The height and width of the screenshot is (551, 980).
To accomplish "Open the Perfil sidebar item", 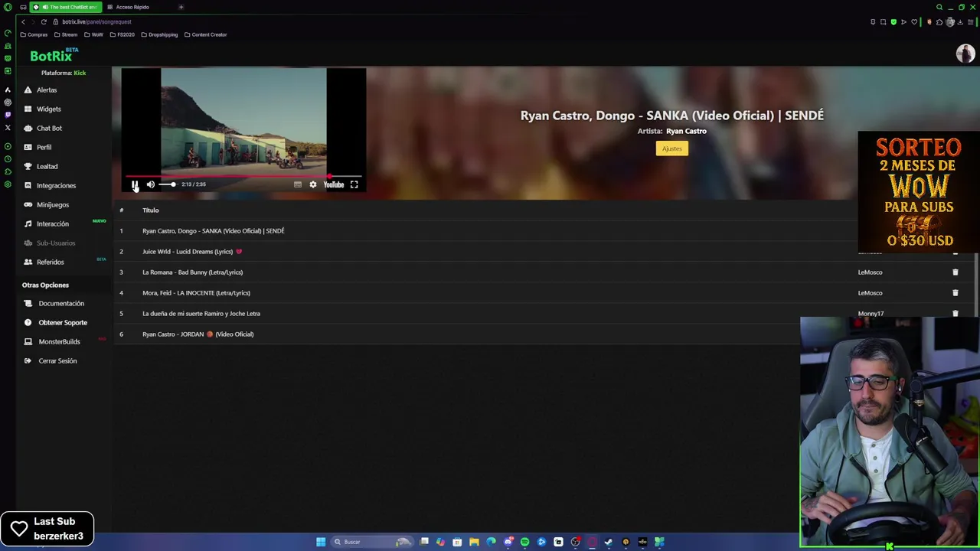I will pyautogui.click(x=44, y=147).
